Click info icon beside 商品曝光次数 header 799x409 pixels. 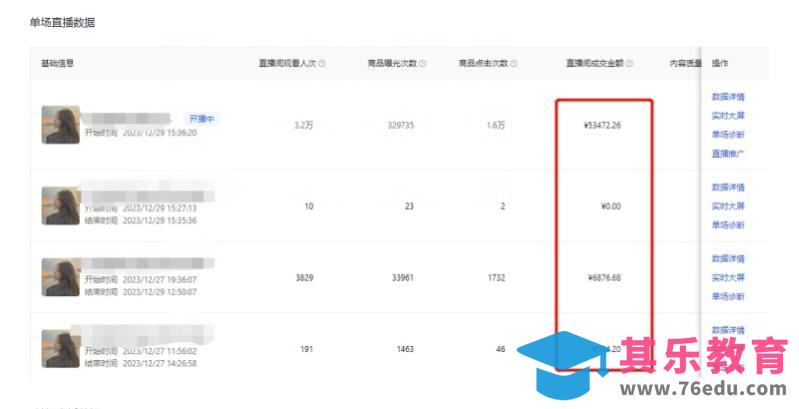(421, 64)
